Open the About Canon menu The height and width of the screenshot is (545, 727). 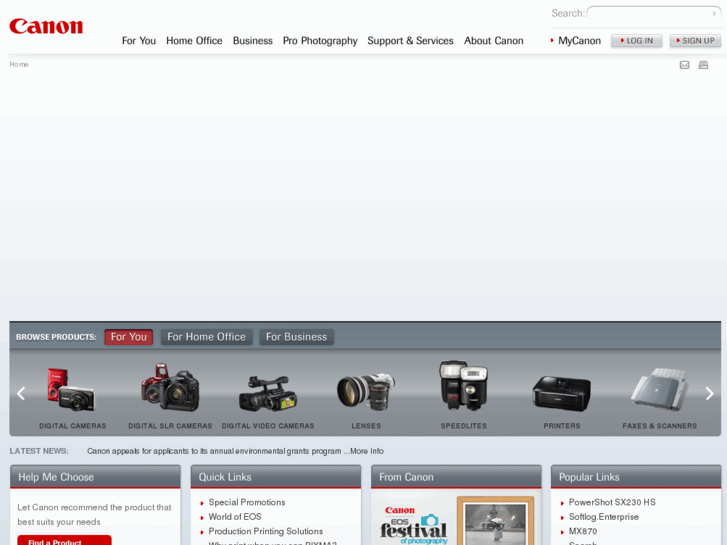[494, 41]
